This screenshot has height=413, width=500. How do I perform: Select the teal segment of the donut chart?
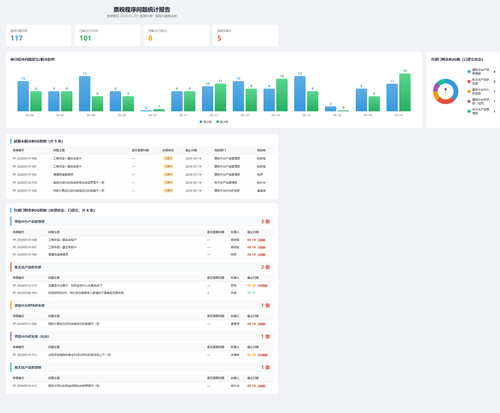click(x=441, y=81)
